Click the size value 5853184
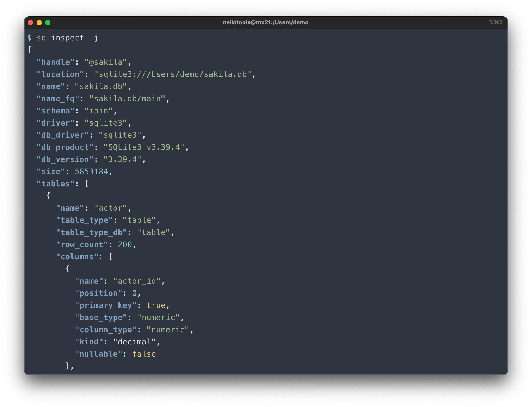The width and height of the screenshot is (532, 407). coord(91,172)
